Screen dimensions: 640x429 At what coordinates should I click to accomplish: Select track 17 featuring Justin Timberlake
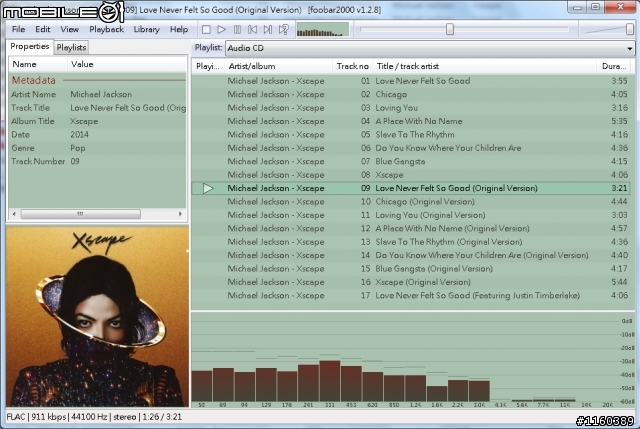pos(411,296)
